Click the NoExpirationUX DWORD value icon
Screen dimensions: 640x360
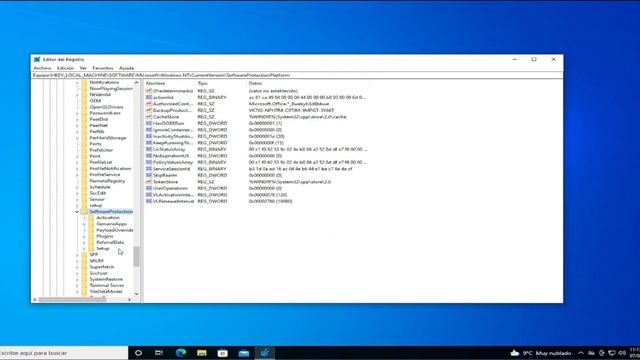point(149,156)
